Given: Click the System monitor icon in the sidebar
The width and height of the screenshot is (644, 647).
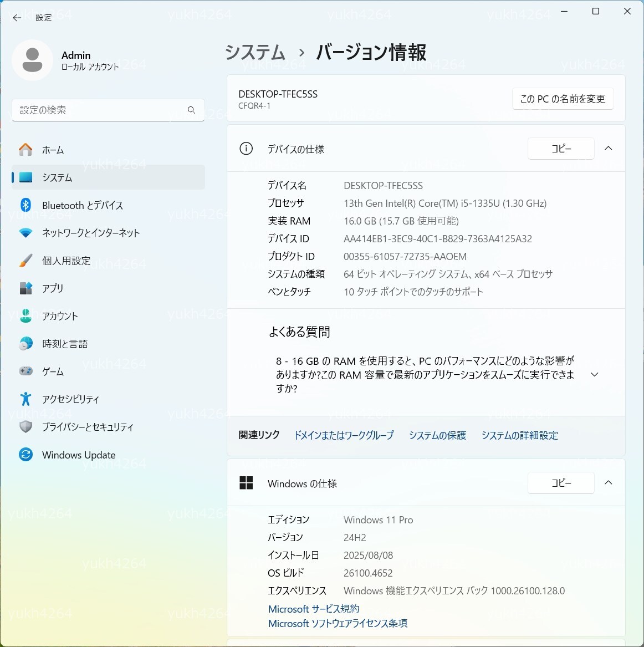Looking at the screenshot, I should (25, 177).
